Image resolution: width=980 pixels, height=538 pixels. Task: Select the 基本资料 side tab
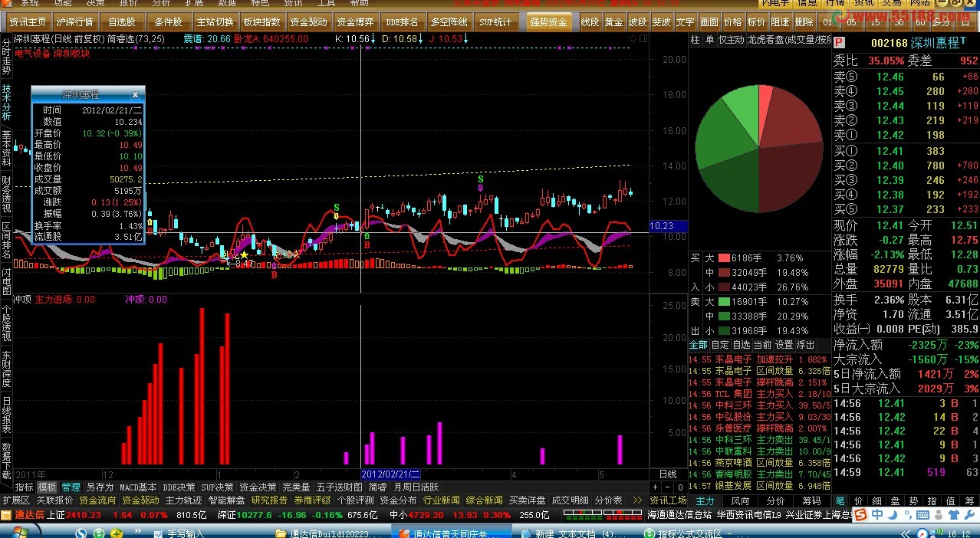pos(6,147)
